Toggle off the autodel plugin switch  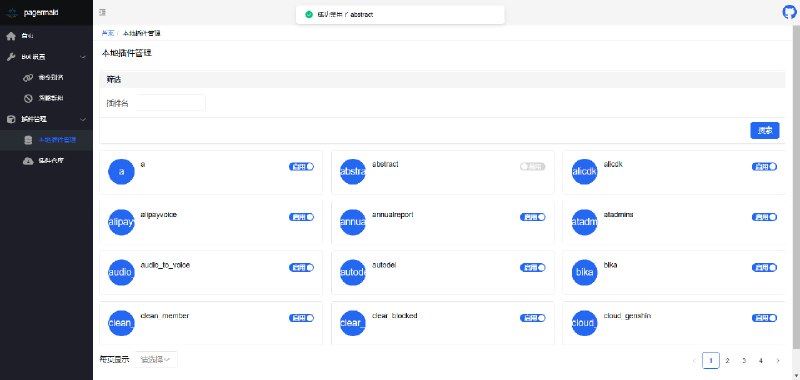tap(533, 267)
